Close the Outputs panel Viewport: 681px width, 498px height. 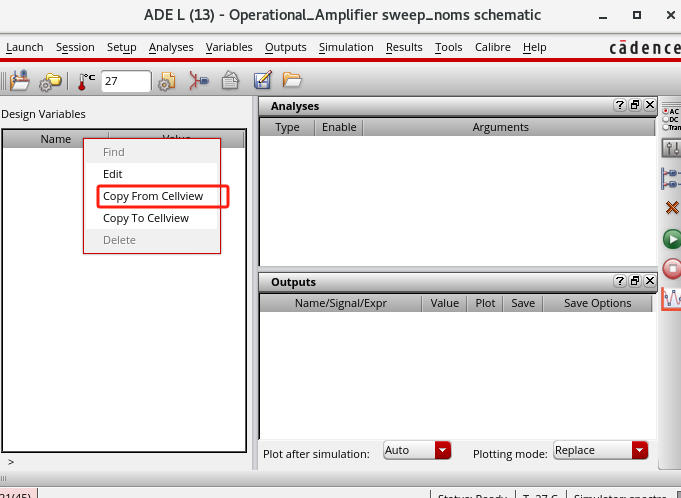pos(650,281)
